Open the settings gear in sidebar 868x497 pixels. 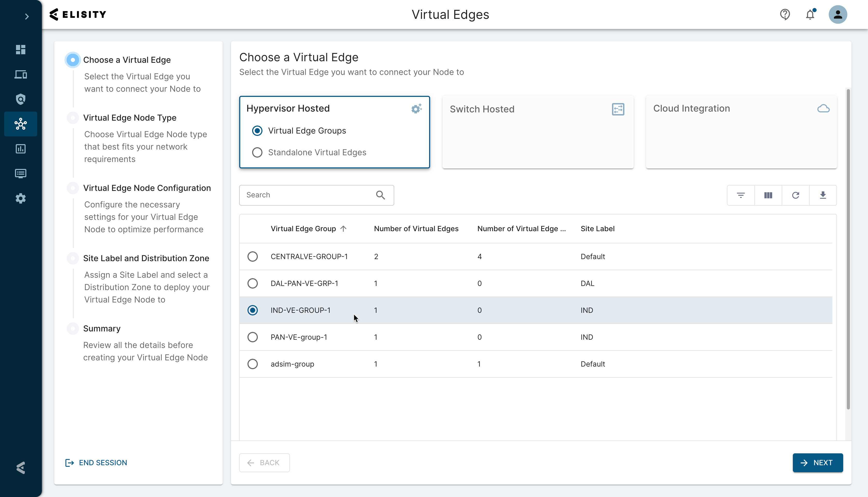20,198
